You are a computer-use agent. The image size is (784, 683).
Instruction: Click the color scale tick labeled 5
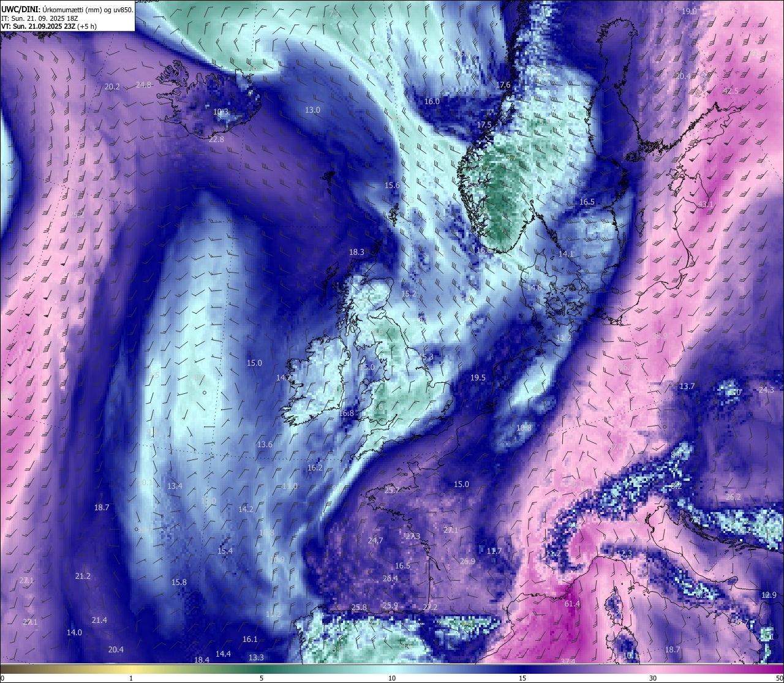click(x=262, y=678)
